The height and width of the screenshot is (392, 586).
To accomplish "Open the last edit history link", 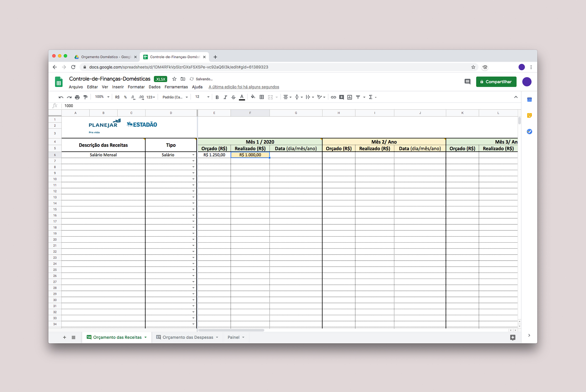I will (x=244, y=87).
